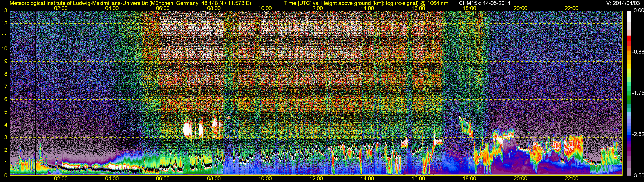
Task: Click the color scale value '0.00'
Action: coord(639,10)
